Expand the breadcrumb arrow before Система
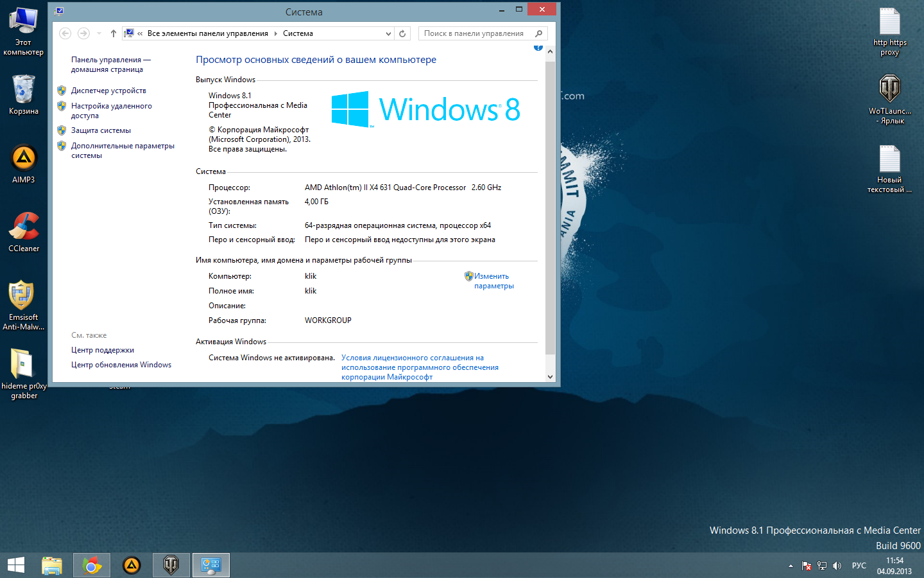The width and height of the screenshot is (924, 578). 276,33
